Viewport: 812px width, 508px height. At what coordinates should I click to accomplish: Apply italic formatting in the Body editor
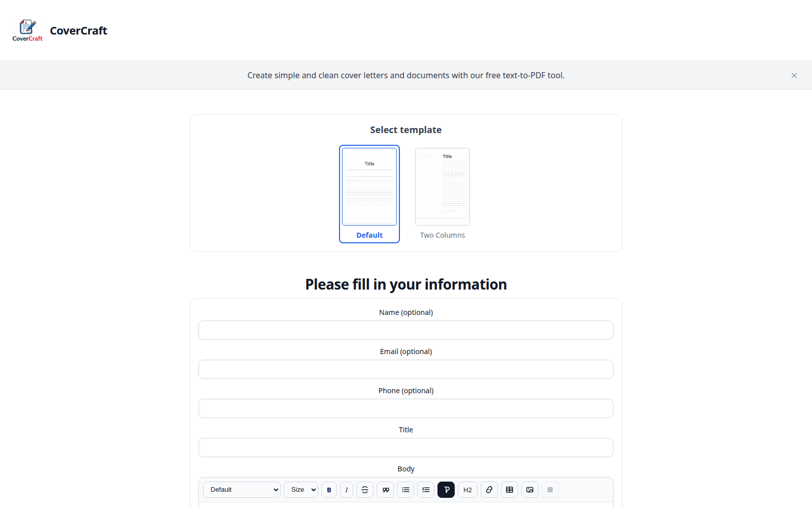[x=347, y=490]
